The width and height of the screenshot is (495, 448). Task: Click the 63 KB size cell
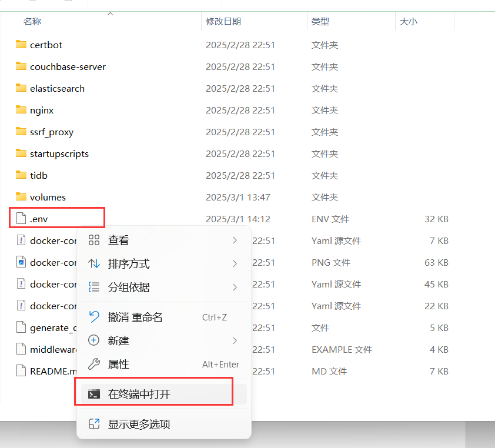pyautogui.click(x=436, y=263)
